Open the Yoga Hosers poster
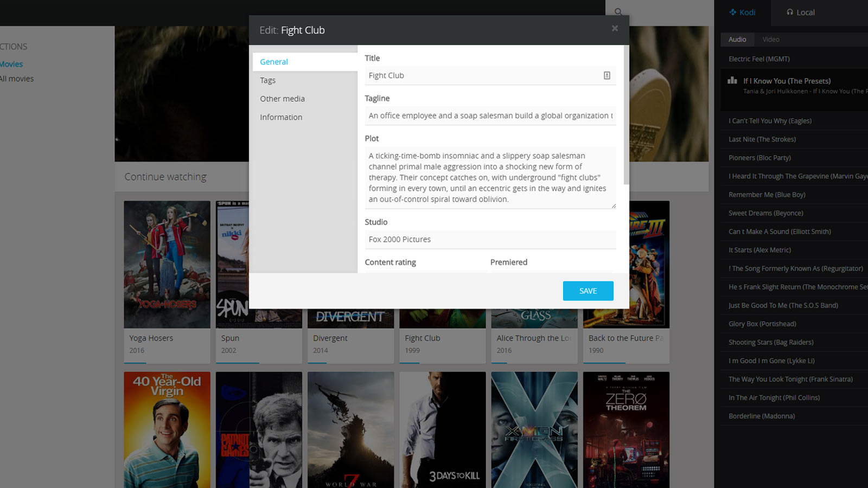Image resolution: width=868 pixels, height=488 pixels. coord(167,265)
